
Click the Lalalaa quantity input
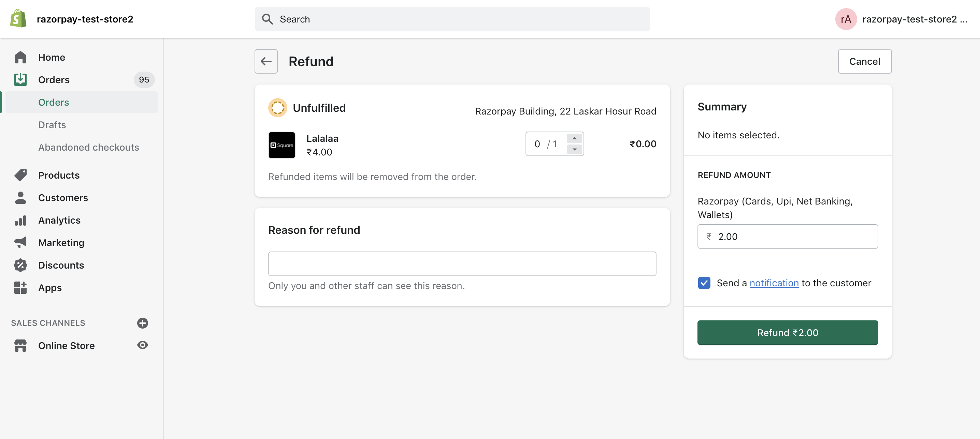click(x=546, y=144)
